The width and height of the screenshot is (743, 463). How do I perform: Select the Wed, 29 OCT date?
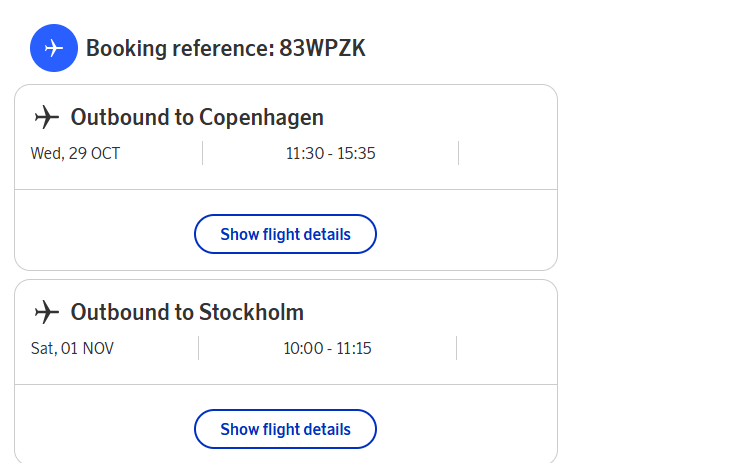pos(75,154)
